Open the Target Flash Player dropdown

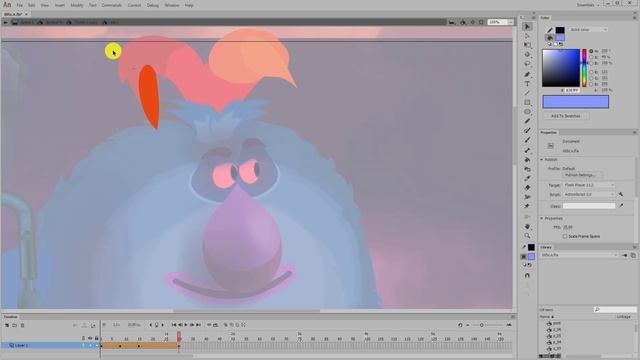589,185
